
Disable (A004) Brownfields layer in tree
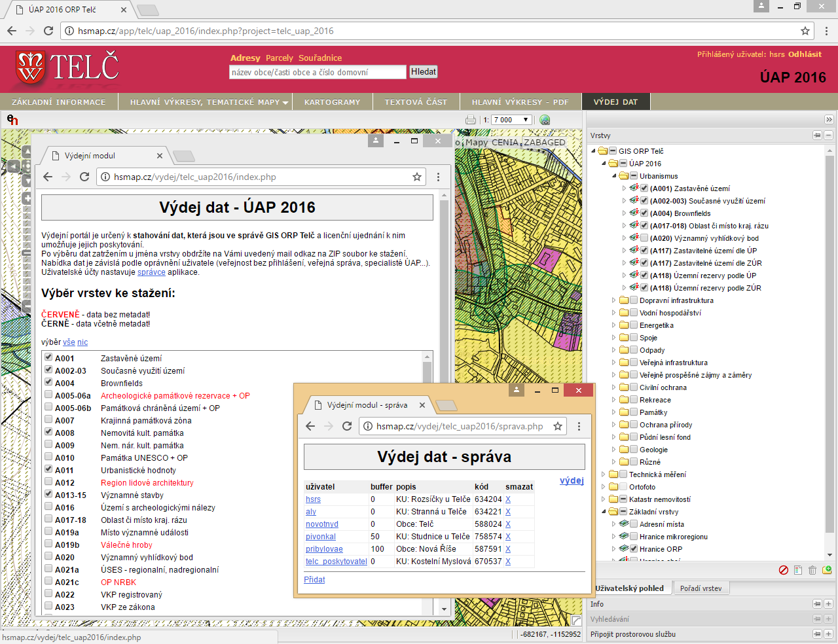coord(644,213)
